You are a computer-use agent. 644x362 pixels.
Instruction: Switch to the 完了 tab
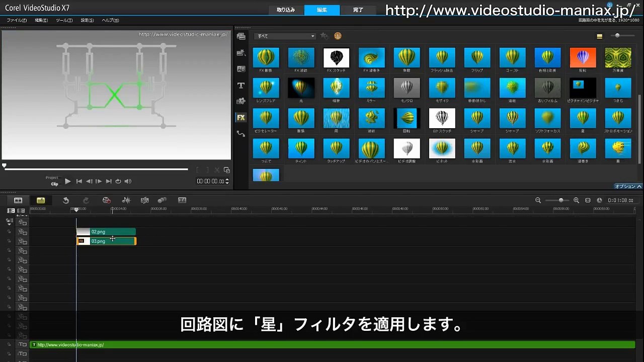[358, 10]
